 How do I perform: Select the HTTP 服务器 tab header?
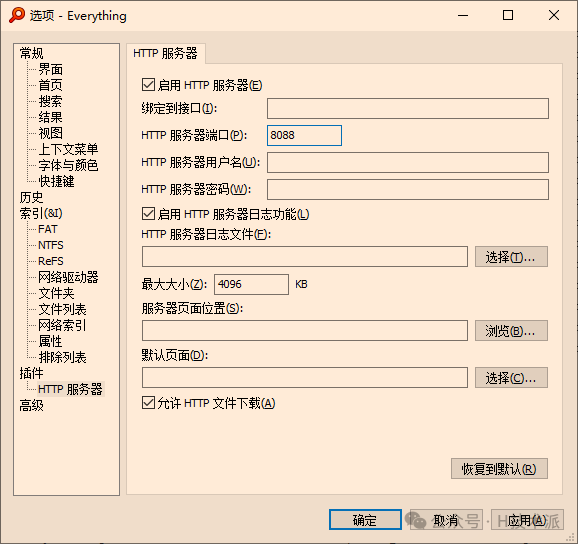click(x=166, y=53)
